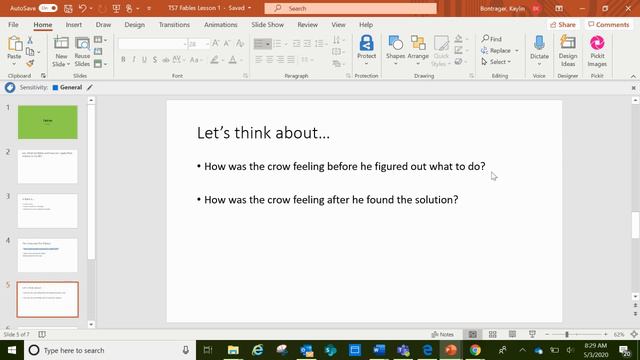Toggle Normal view button
The height and width of the screenshot is (360, 640).
click(x=473, y=334)
